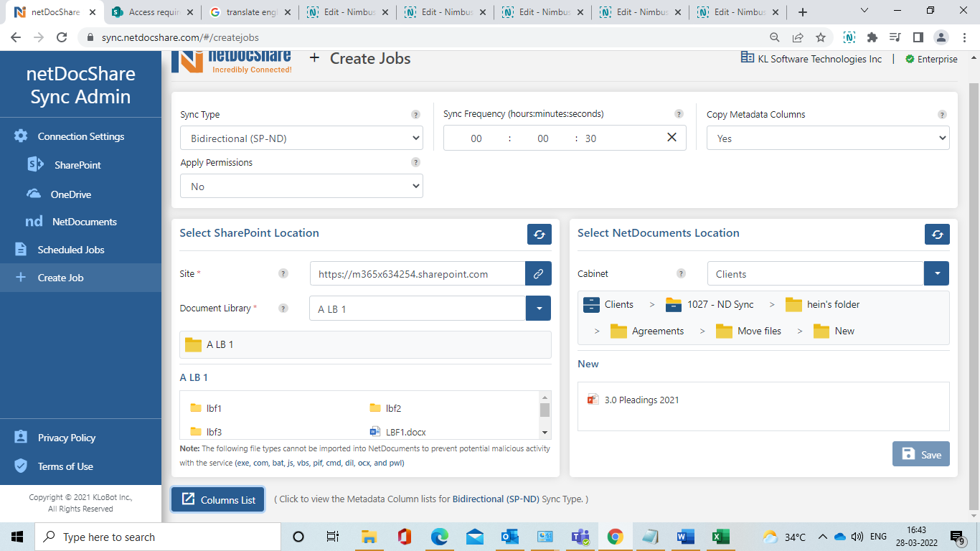Open the Chrome extensions puzzle icon
Screen dimensions: 980x551
(x=872, y=37)
